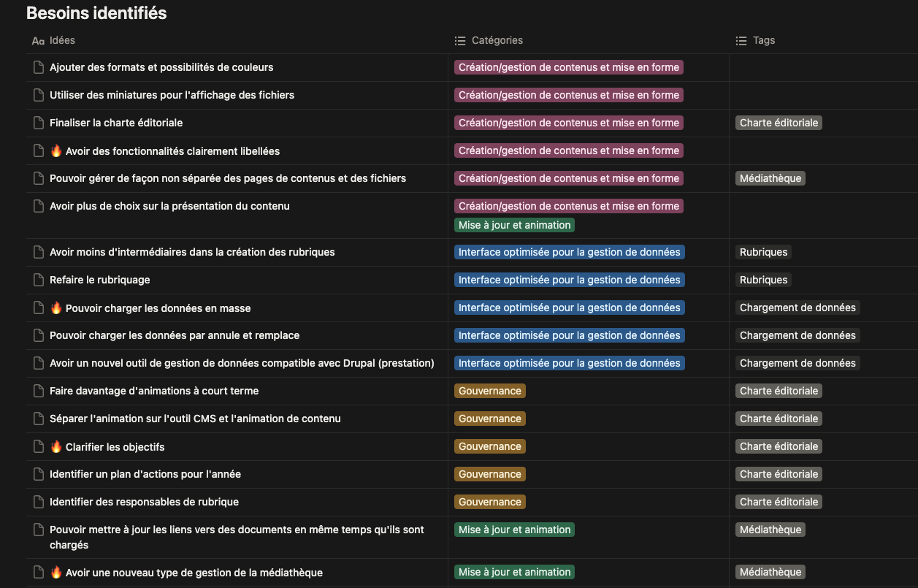Click the text-type icon in the Idées column header

pos(39,41)
